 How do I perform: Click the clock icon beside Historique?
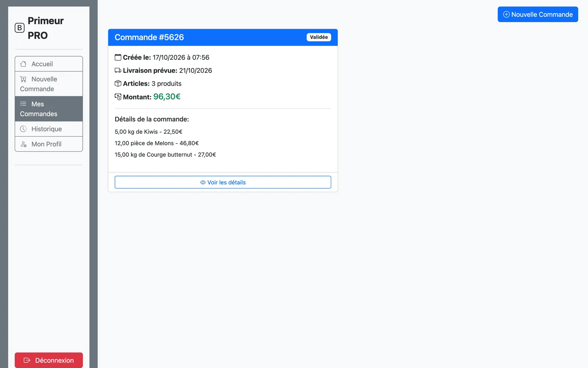pyautogui.click(x=23, y=129)
